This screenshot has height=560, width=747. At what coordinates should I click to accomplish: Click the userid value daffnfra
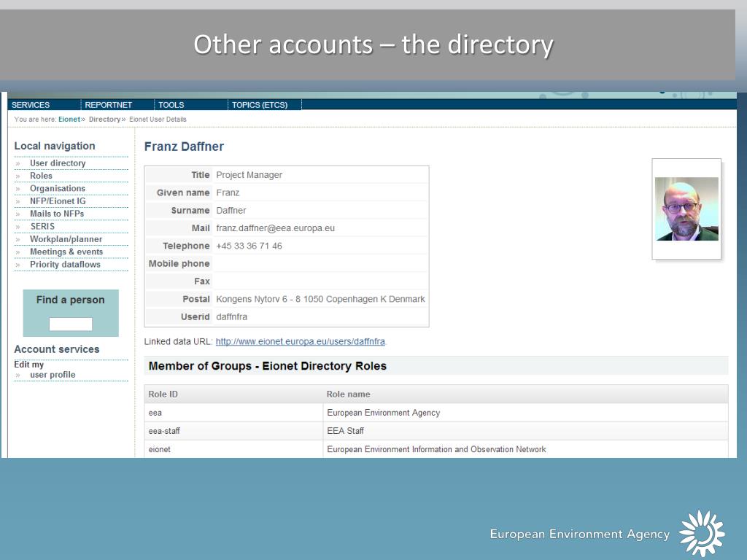tap(231, 316)
